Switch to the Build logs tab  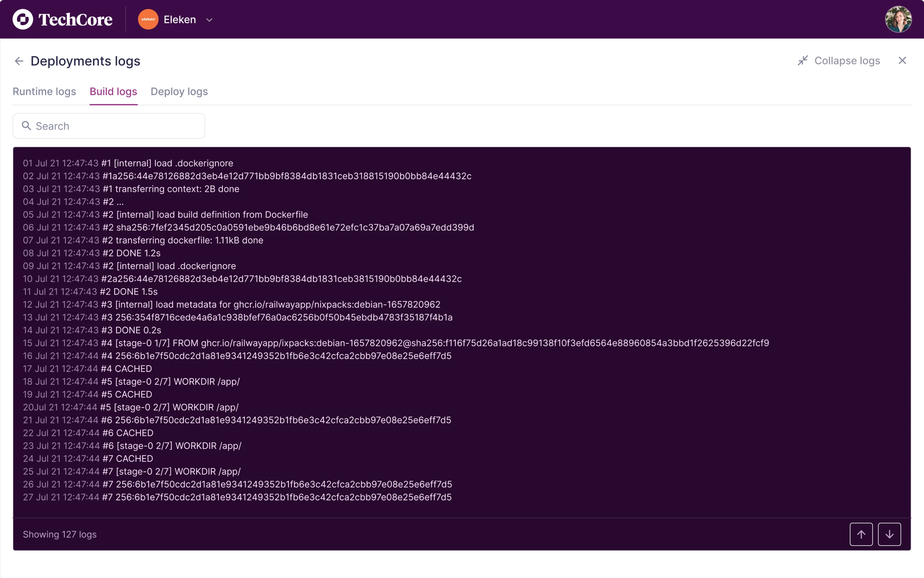point(113,92)
